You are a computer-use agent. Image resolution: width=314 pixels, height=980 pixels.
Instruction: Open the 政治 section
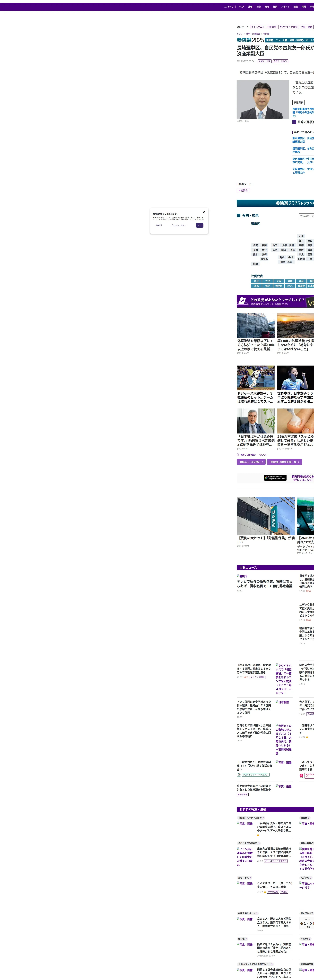coord(267,7)
